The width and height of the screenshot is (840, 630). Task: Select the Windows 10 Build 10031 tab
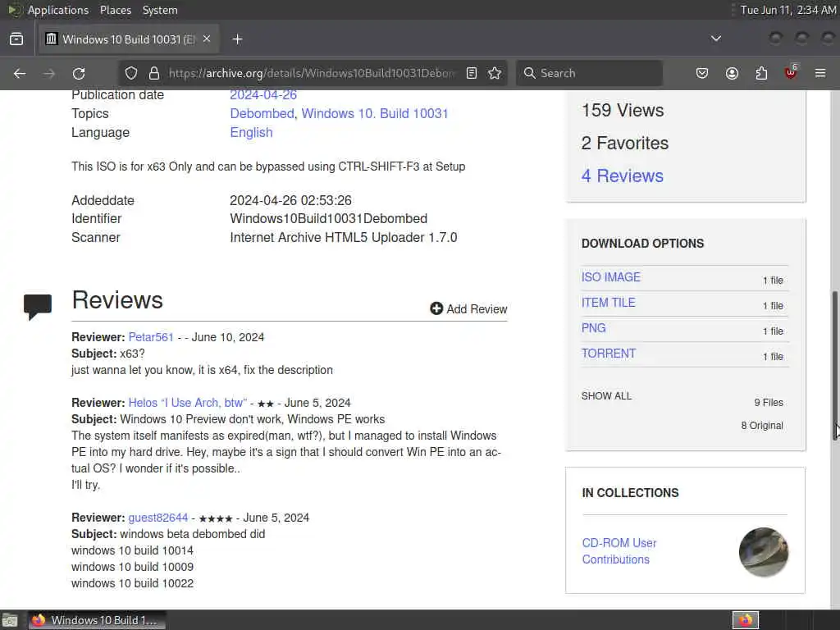pos(129,39)
